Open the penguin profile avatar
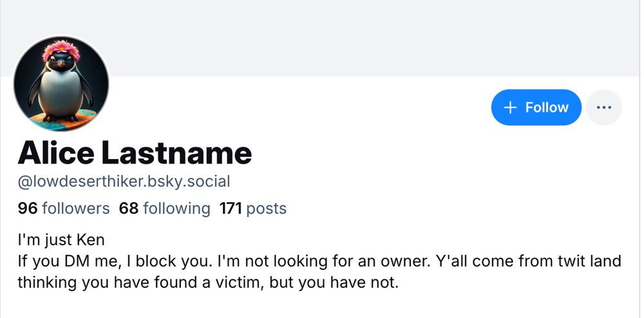Viewport: 644px width, 318px height. (x=61, y=84)
